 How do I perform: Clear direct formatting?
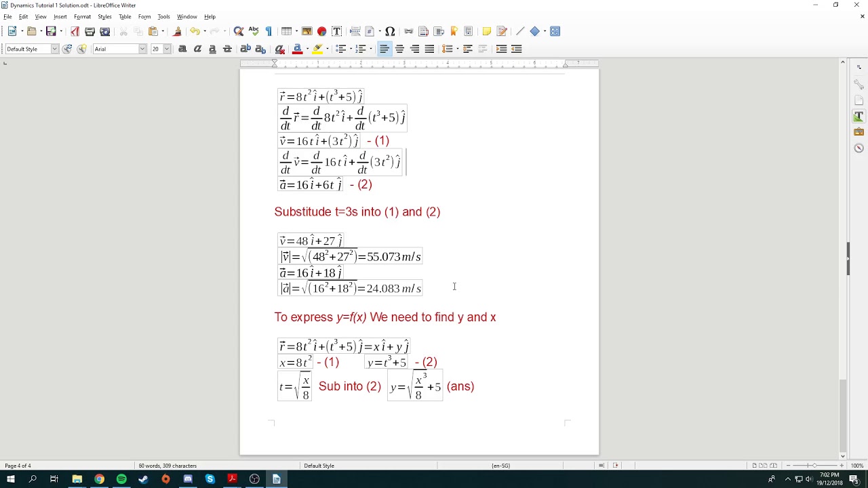click(x=279, y=49)
